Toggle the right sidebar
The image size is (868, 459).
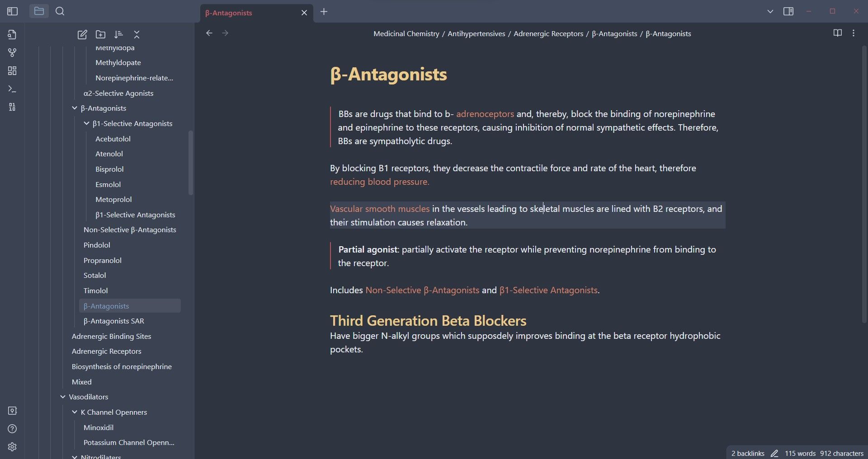pos(788,11)
